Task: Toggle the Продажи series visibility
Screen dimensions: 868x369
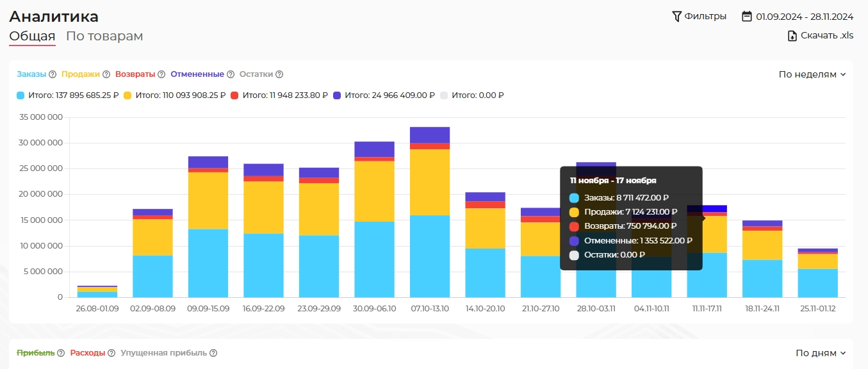Action: [80, 74]
